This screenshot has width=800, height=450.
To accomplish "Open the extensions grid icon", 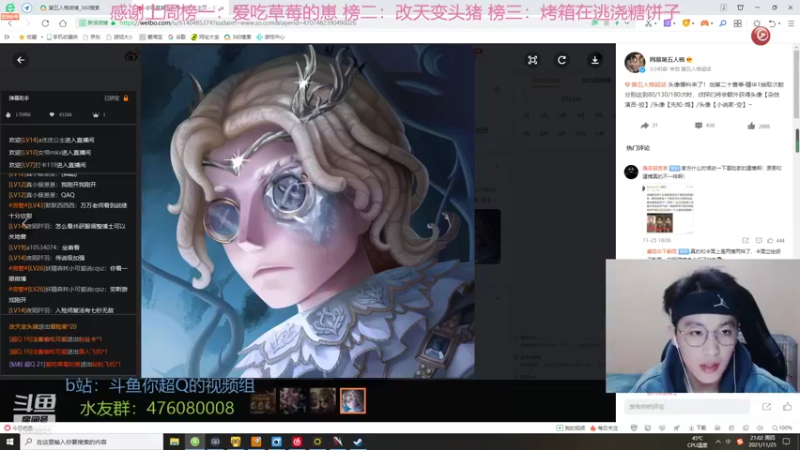I will [738, 23].
